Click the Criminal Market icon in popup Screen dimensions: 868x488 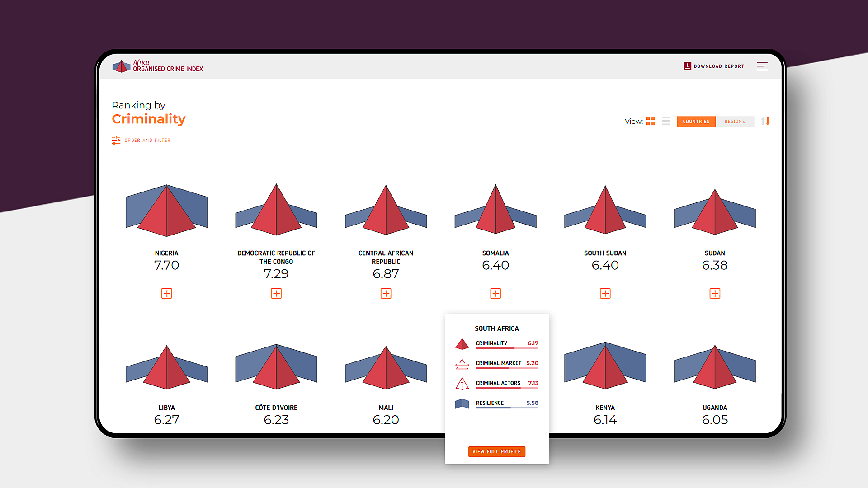point(462,364)
